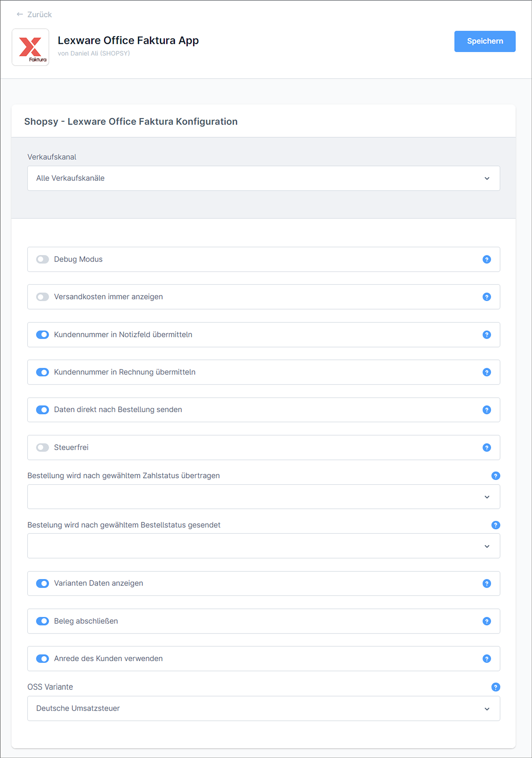Toggle Daten direkt nach Bestellung senden

click(43, 410)
